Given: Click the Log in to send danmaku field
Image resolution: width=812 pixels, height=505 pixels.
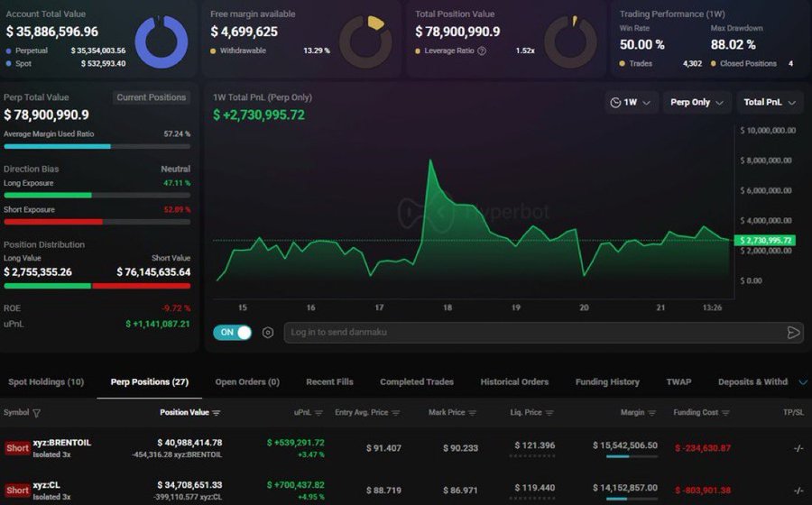Looking at the screenshot, I should coord(532,333).
